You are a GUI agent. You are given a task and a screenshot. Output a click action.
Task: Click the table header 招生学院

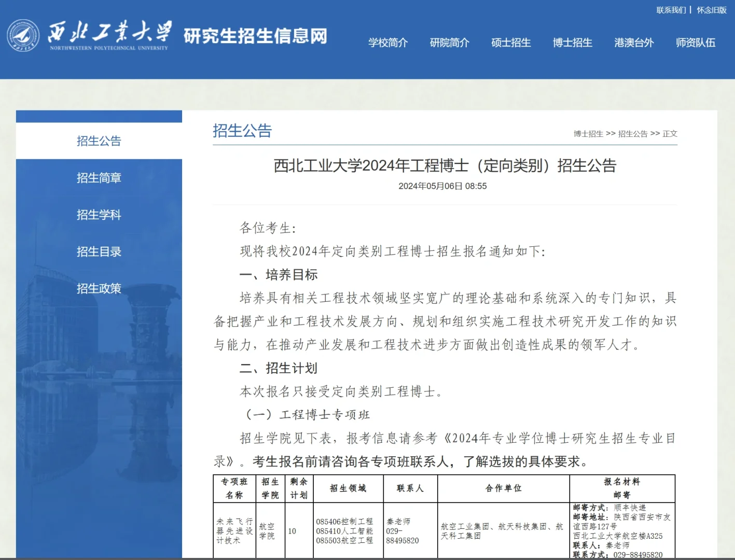270,488
